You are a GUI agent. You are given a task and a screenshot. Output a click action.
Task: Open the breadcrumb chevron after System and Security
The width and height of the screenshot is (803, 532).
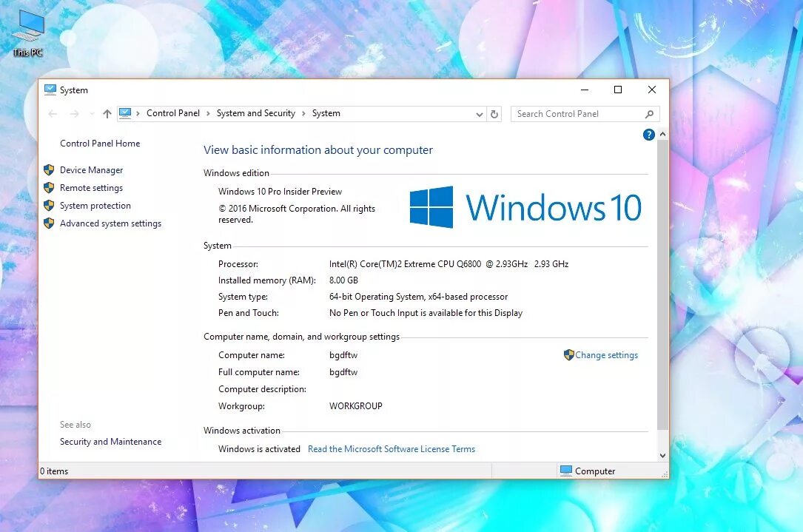pos(303,113)
